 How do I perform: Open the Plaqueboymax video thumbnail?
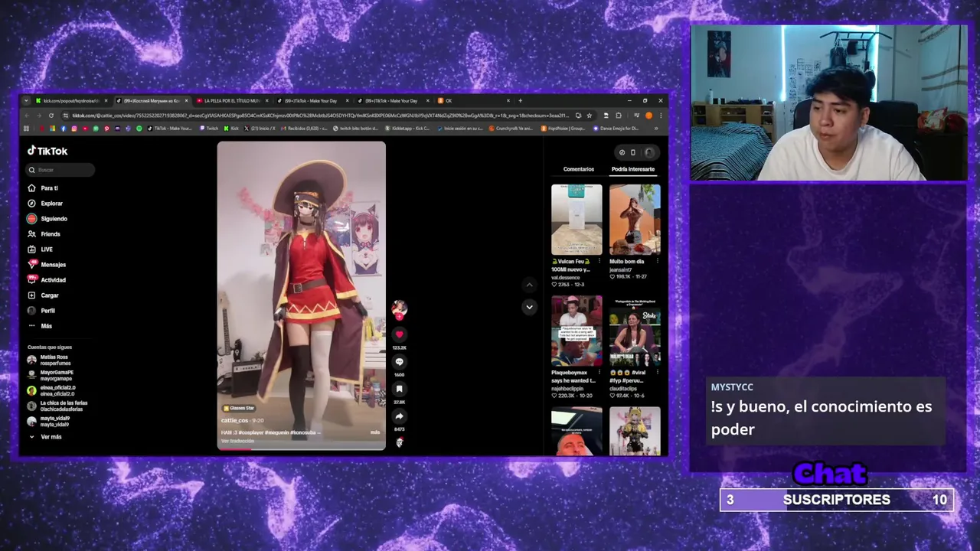tap(577, 331)
